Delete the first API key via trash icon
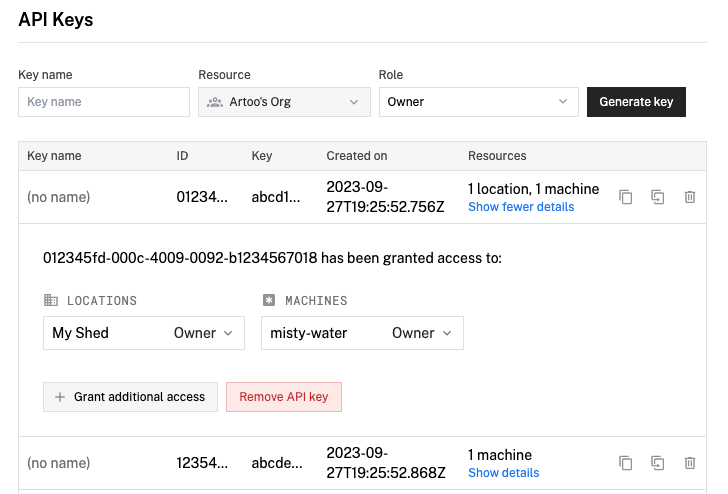 point(690,197)
